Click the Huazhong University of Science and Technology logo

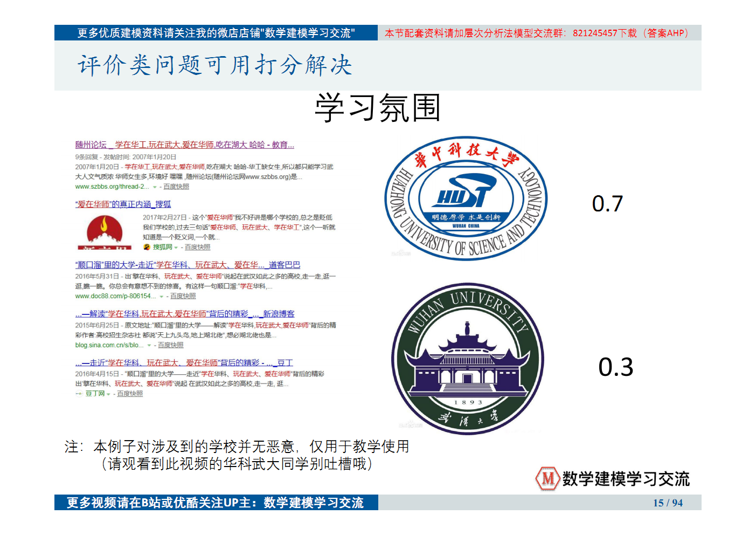pyautogui.click(x=466, y=198)
